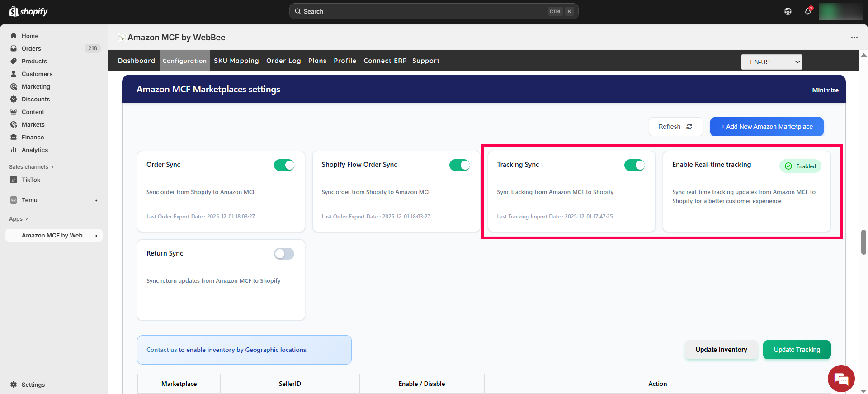This screenshot has height=394, width=868.
Task: Expand the Sales channels section
Action: pos(31,167)
